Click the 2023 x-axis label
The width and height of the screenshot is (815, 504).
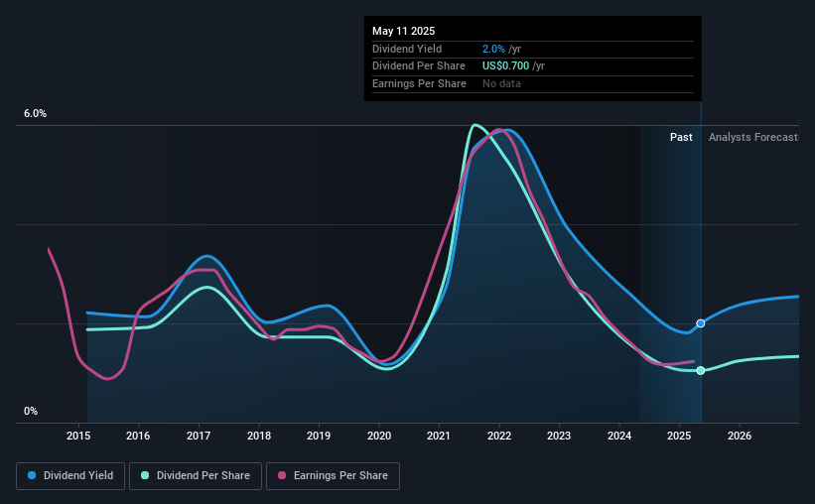(559, 436)
